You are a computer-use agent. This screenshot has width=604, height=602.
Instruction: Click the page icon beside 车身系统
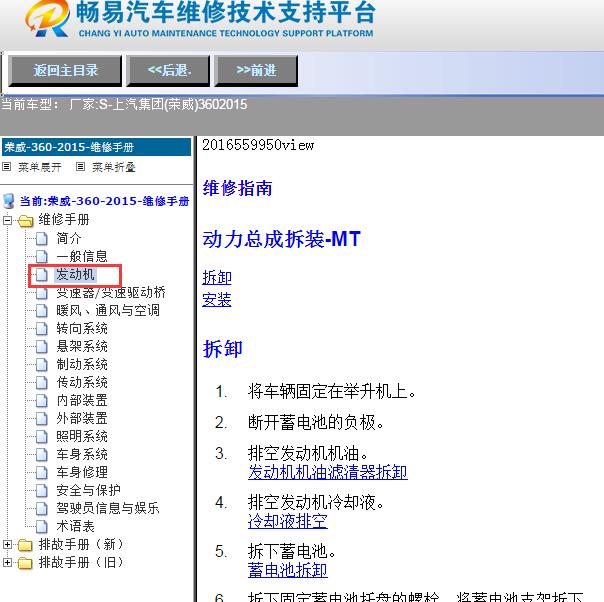[x=42, y=454]
